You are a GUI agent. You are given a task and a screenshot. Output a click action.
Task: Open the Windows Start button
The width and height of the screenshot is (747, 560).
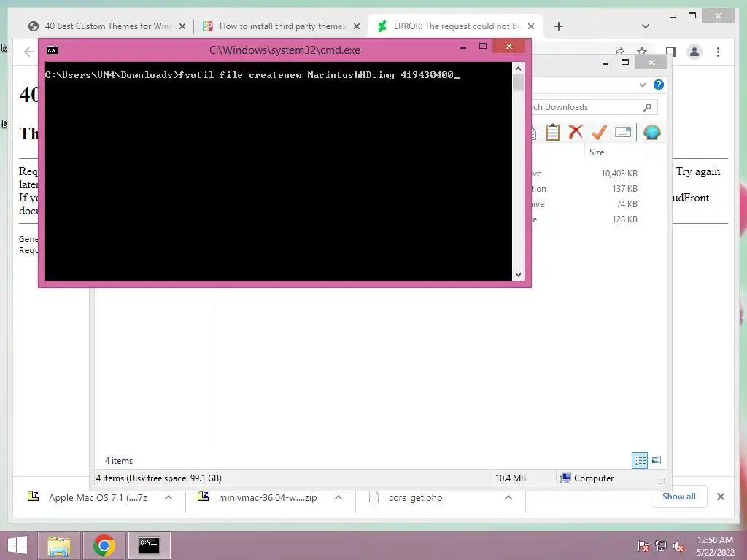tap(18, 545)
